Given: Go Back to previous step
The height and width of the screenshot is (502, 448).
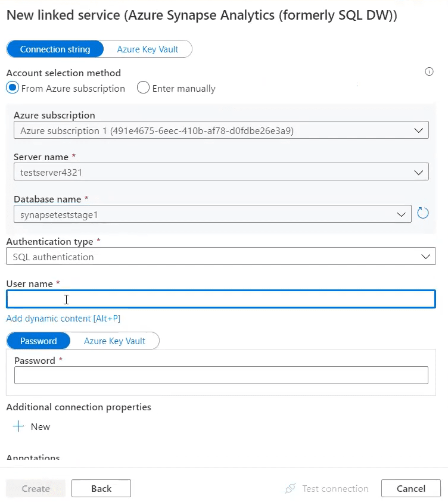Looking at the screenshot, I should (101, 488).
